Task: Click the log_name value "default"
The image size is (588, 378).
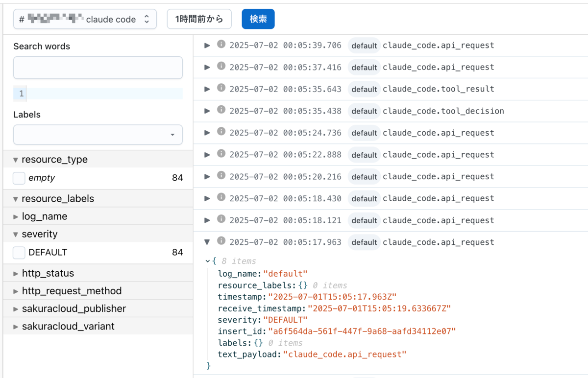Action: [285, 274]
